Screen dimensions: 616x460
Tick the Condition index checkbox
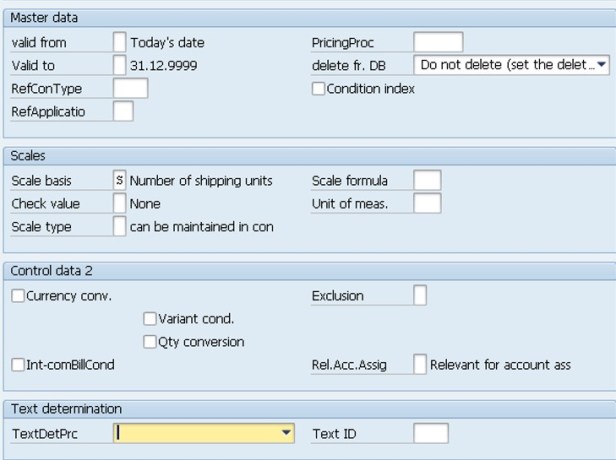tap(319, 88)
